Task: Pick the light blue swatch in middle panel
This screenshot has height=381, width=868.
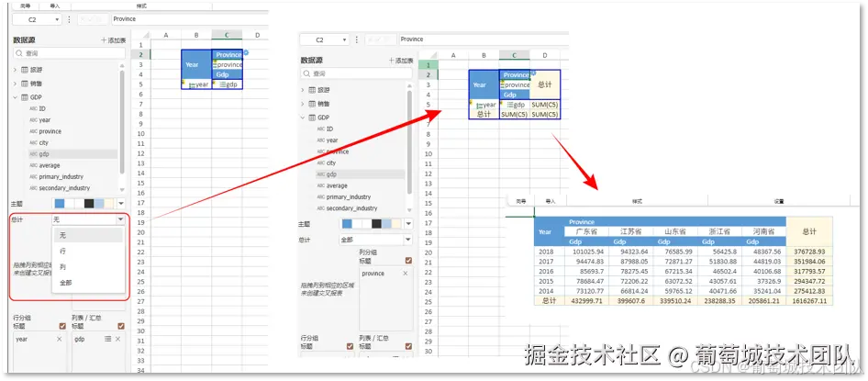Action: [x=386, y=224]
